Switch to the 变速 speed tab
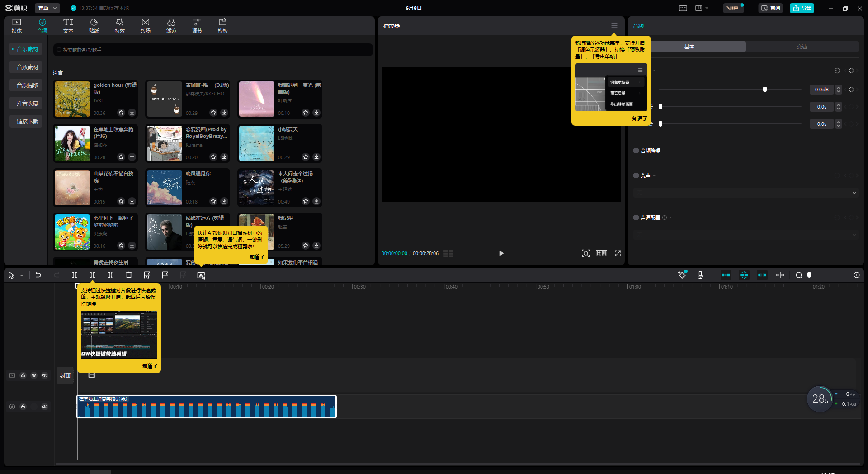Image resolution: width=868 pixels, height=474 pixels. tap(802, 47)
